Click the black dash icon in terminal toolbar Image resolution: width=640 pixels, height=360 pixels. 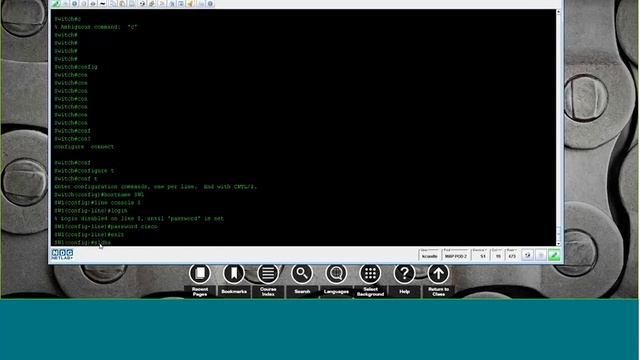click(x=103, y=4)
